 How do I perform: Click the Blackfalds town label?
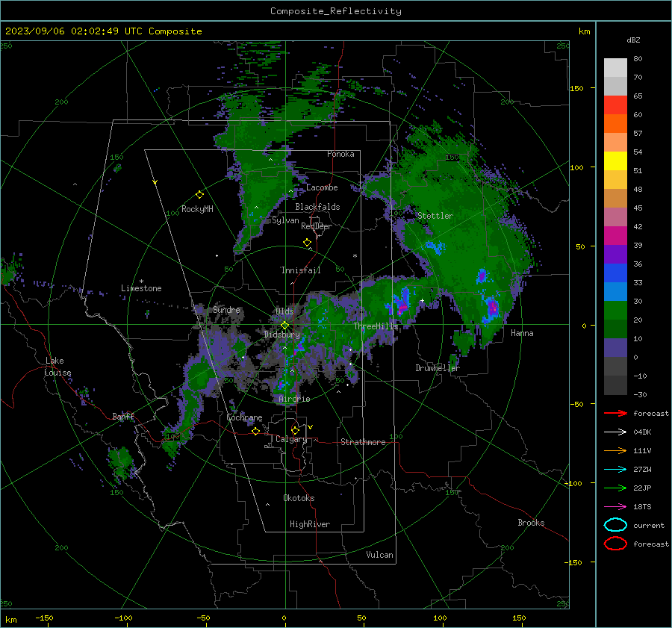click(317, 207)
